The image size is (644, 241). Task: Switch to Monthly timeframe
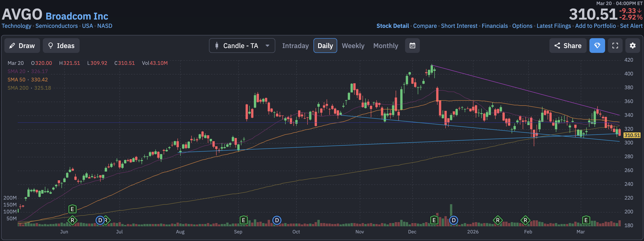coord(386,46)
